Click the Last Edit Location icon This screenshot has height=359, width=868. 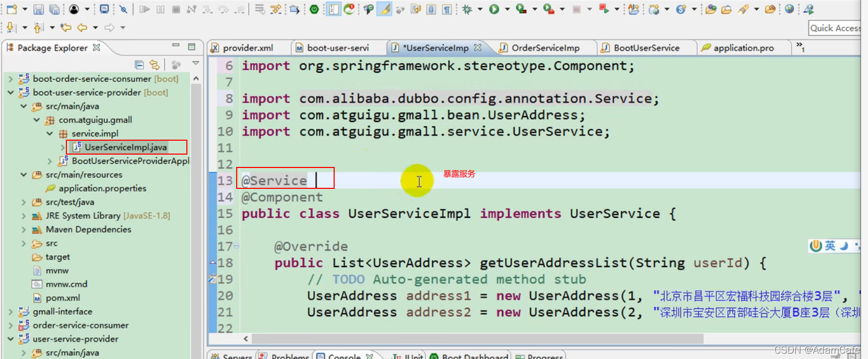[x=65, y=27]
